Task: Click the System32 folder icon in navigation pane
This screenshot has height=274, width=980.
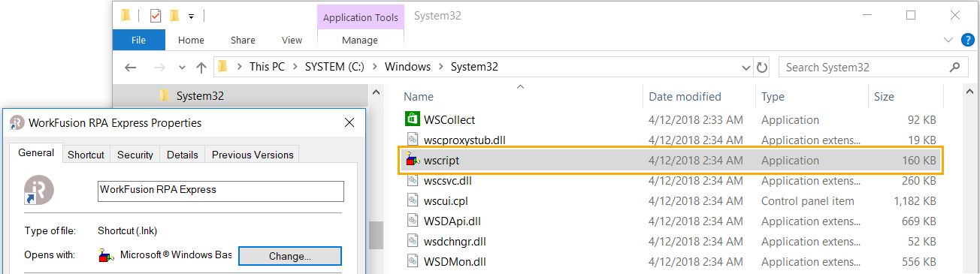Action: (x=165, y=95)
